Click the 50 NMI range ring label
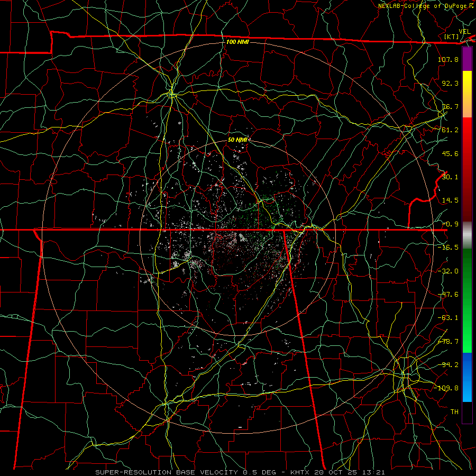 [x=237, y=140]
